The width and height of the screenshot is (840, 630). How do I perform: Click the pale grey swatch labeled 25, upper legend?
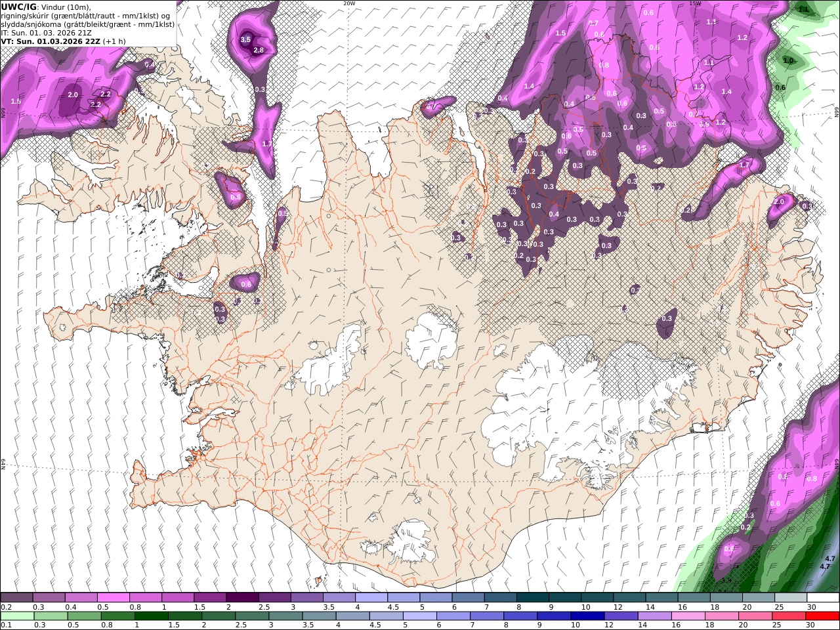791,598
